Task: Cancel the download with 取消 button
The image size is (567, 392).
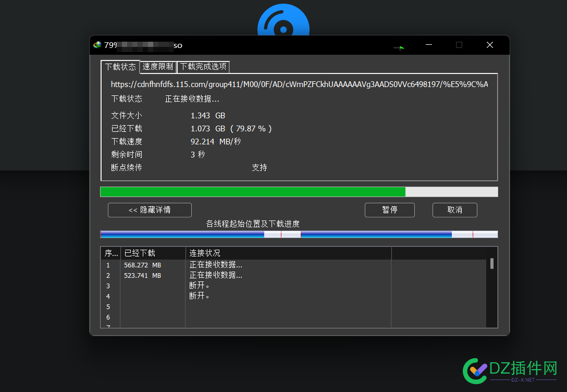Action: (x=454, y=210)
